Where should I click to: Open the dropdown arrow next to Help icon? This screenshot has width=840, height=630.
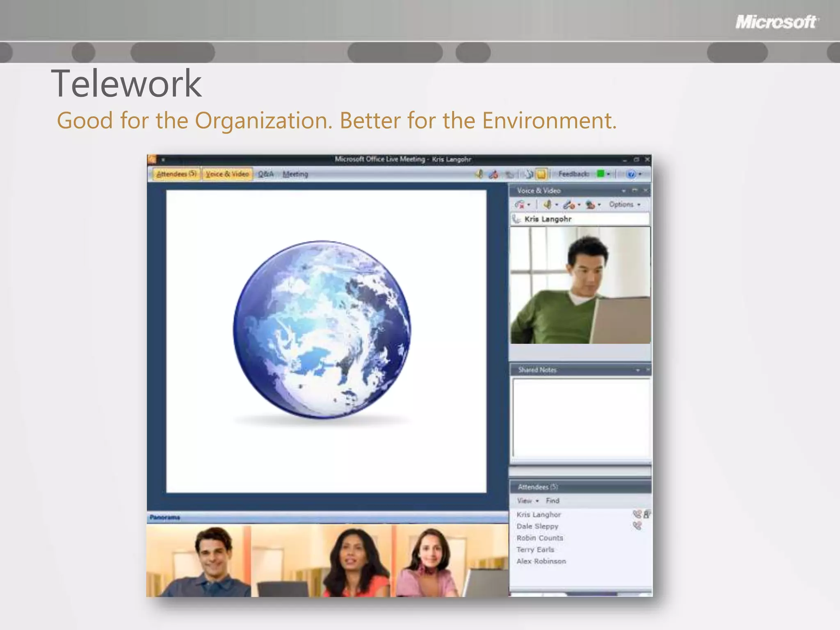point(640,174)
